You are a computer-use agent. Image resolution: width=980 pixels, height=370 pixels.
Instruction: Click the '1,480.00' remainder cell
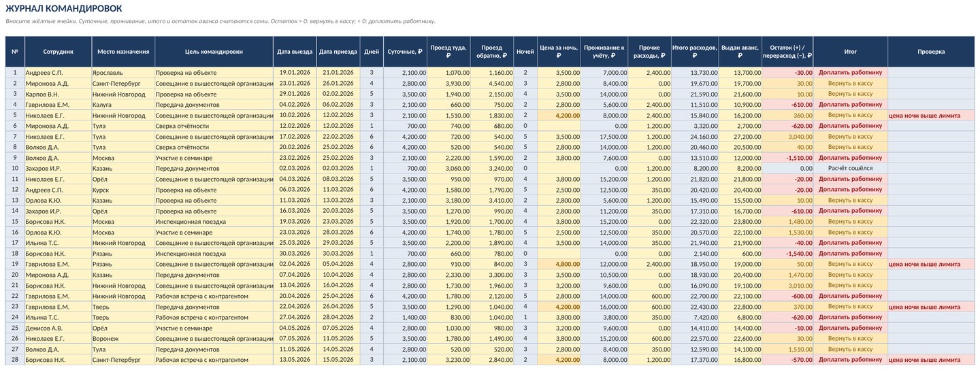[787, 221]
